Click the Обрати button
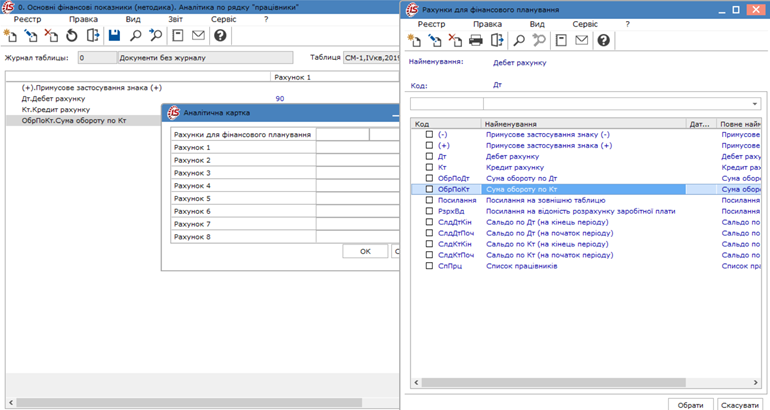Viewport: 770px width, 410px height. (690, 405)
